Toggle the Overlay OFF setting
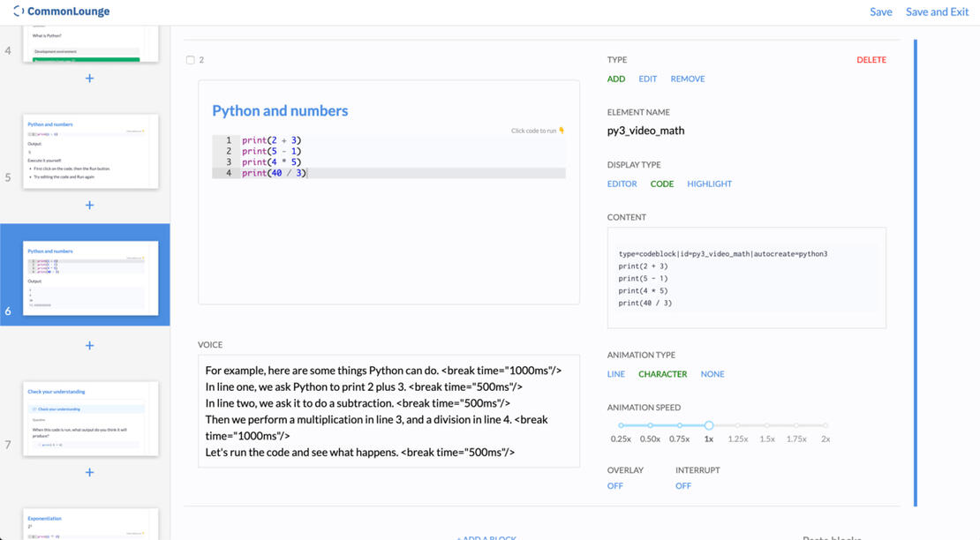The image size is (980, 540). [614, 486]
